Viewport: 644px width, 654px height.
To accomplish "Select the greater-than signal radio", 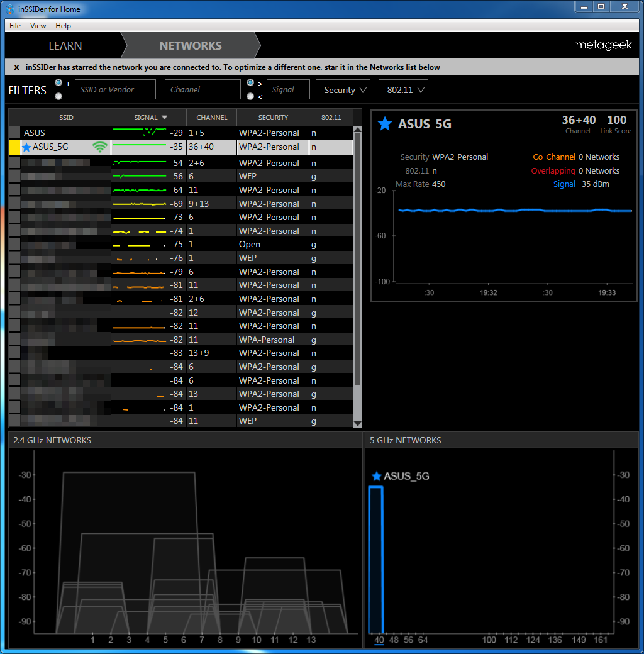I will coord(250,83).
